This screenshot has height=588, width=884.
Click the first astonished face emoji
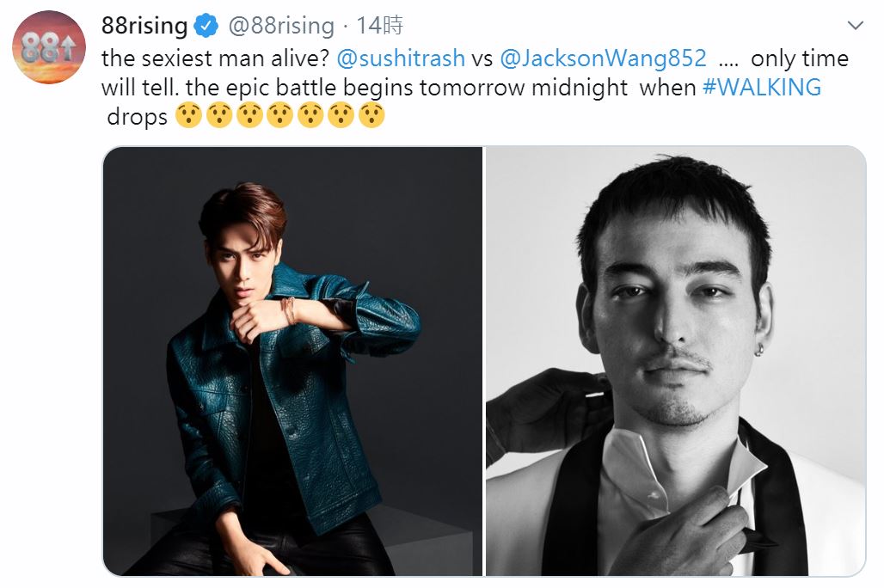coord(187,116)
